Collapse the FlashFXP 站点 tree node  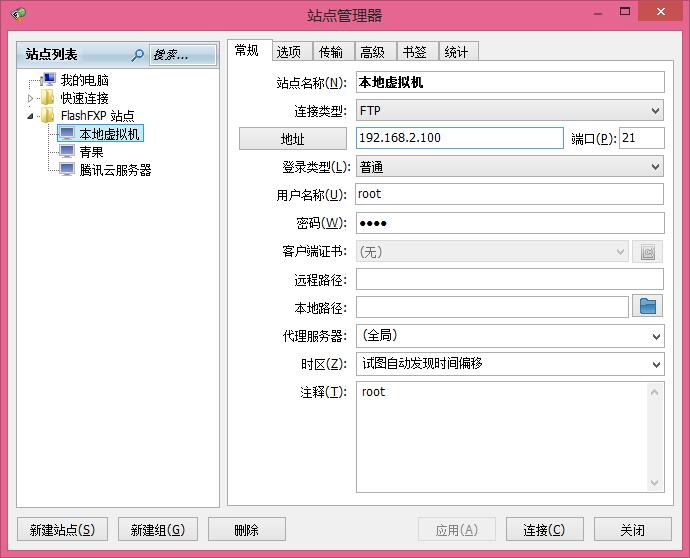pos(30,116)
